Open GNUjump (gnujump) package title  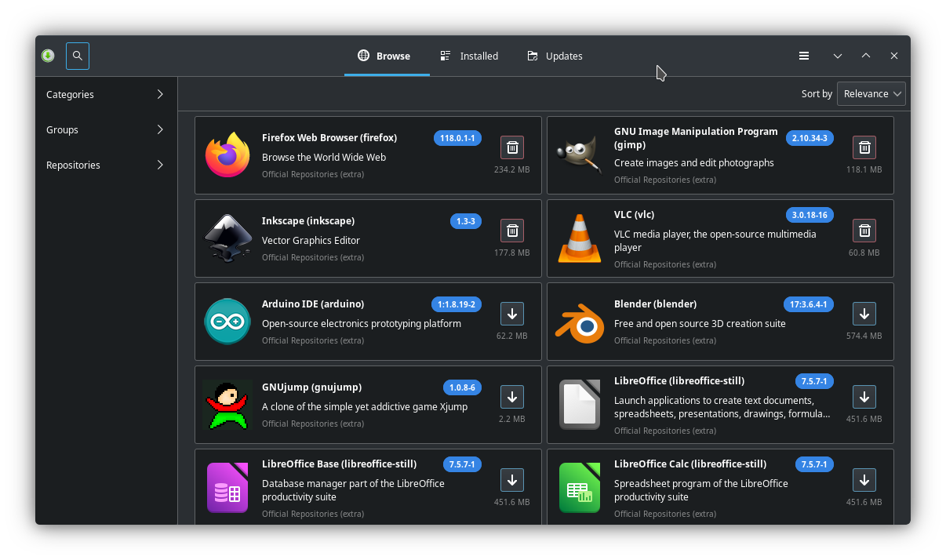tap(311, 387)
